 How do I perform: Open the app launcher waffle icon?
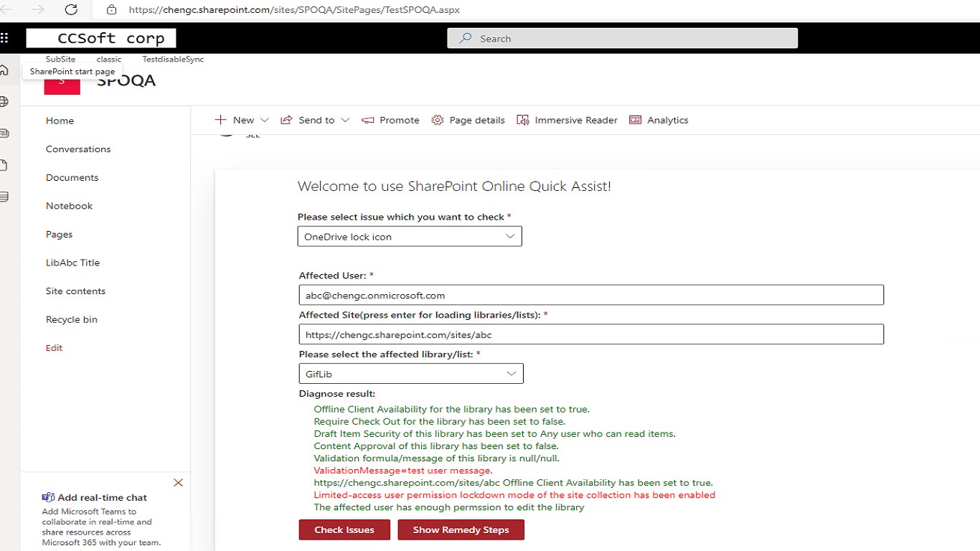(4, 38)
